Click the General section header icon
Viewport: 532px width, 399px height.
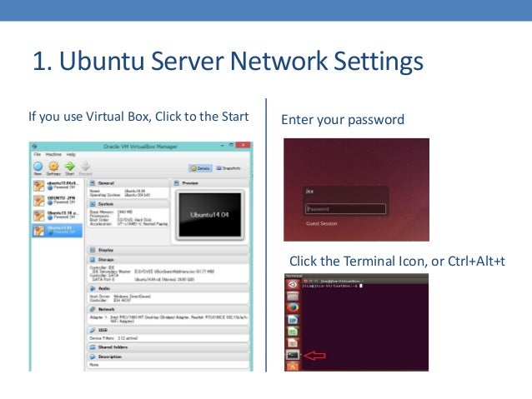[x=93, y=183]
